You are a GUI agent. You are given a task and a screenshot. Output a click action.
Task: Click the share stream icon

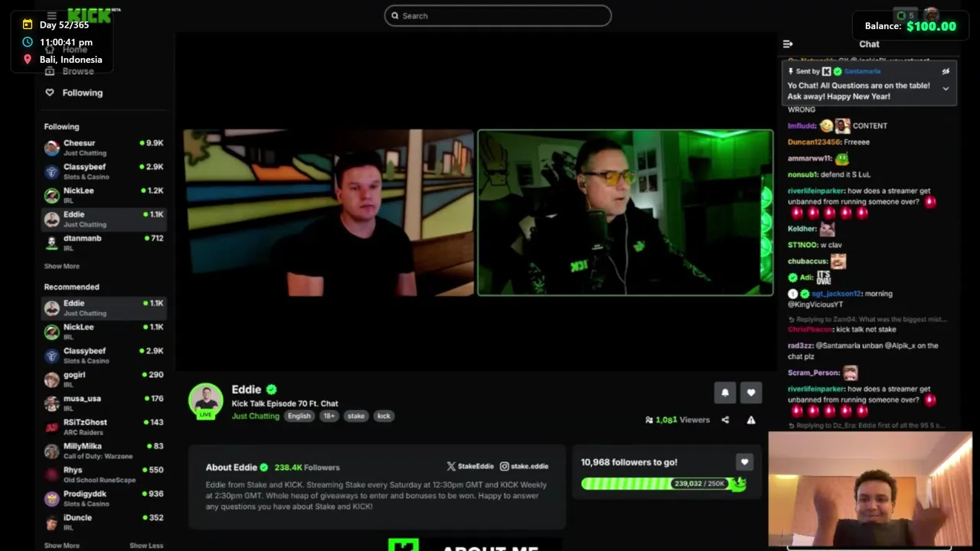pos(725,420)
